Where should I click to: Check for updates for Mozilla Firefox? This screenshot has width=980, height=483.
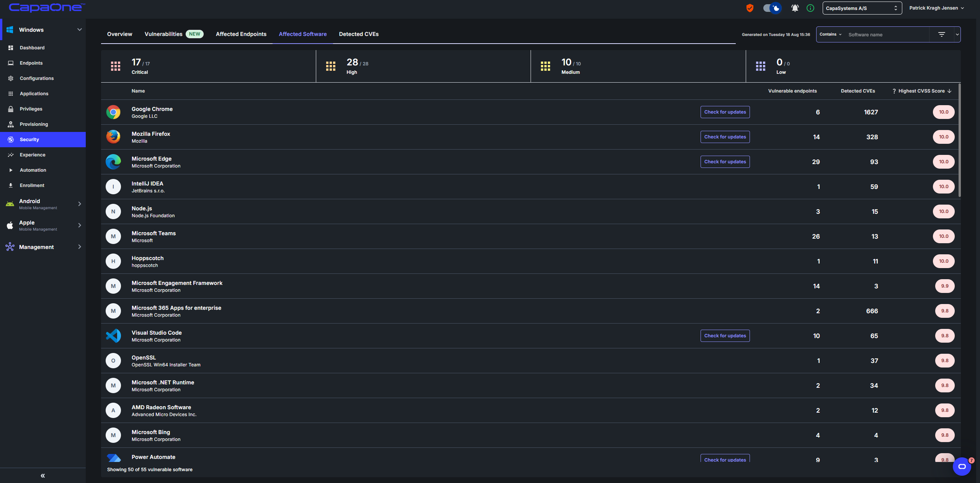(x=725, y=137)
